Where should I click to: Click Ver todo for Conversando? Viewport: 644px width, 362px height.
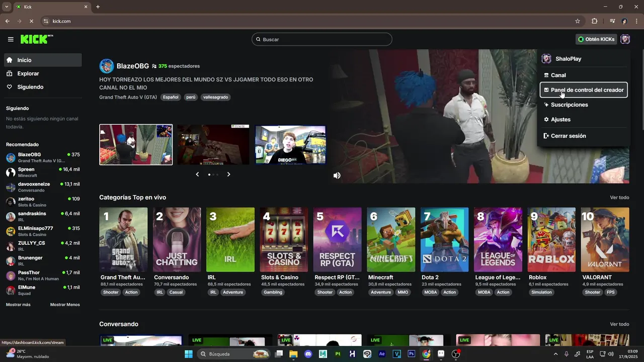pos(619,324)
